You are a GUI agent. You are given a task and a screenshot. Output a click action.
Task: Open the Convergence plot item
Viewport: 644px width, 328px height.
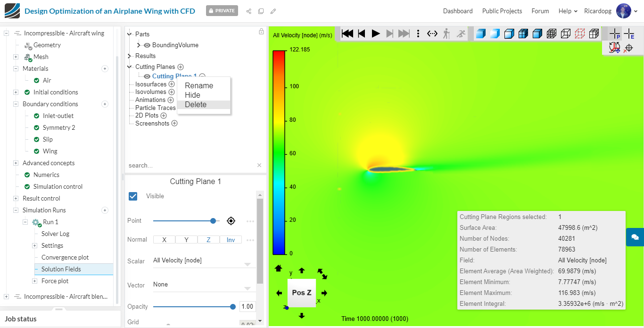(x=65, y=257)
